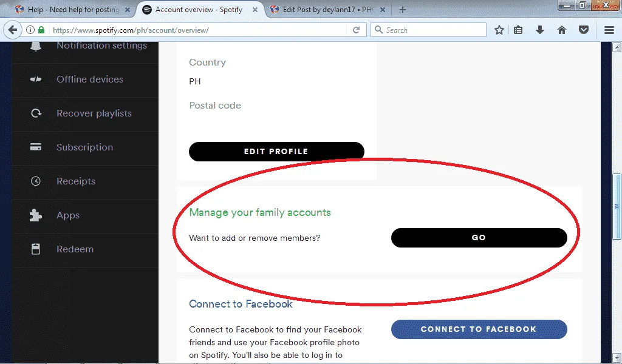Viewport: 622px width, 364px height.
Task: Click the 'Want to add or remove members?' text
Action: click(255, 238)
